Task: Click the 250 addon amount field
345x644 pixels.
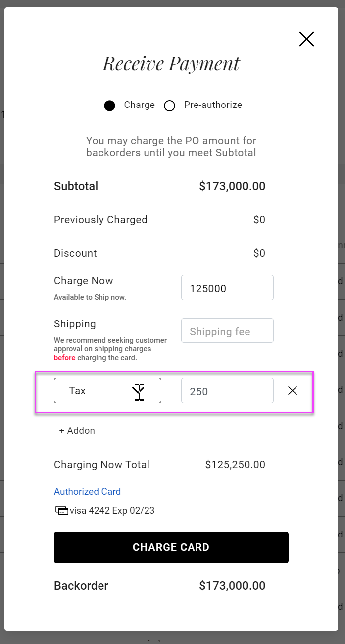Action: coord(227,391)
